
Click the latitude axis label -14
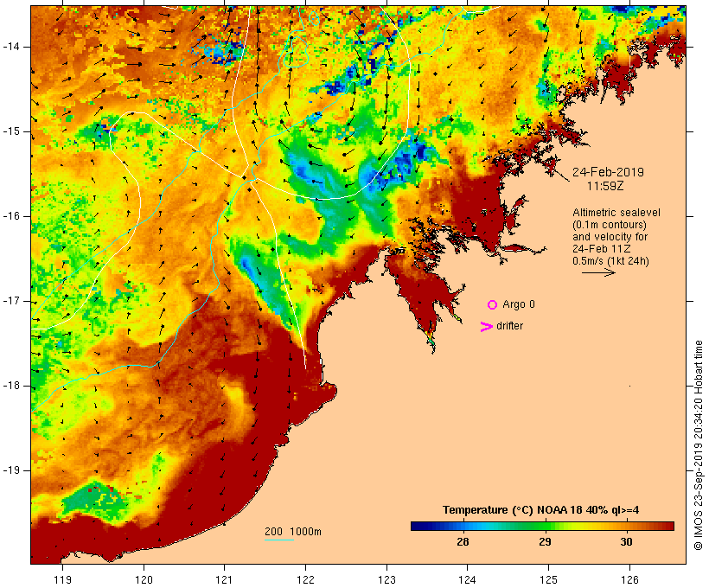pos(10,47)
